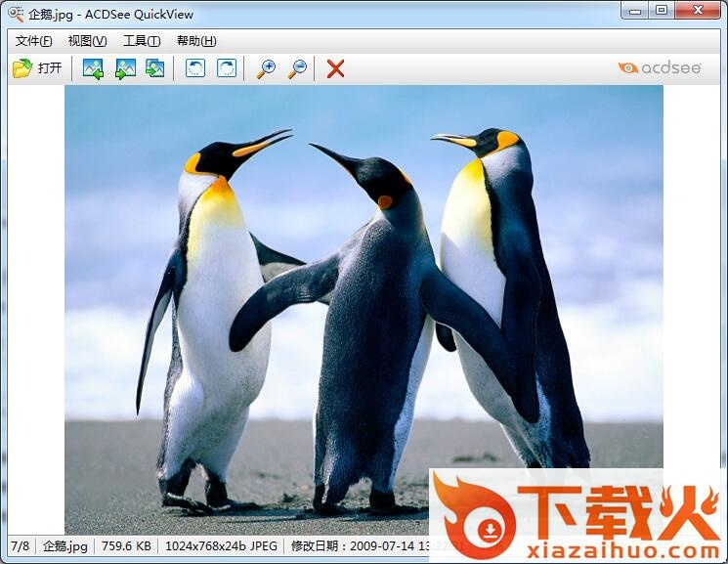
Task: Click the 打开 (Open) folder button
Action: (x=37, y=68)
